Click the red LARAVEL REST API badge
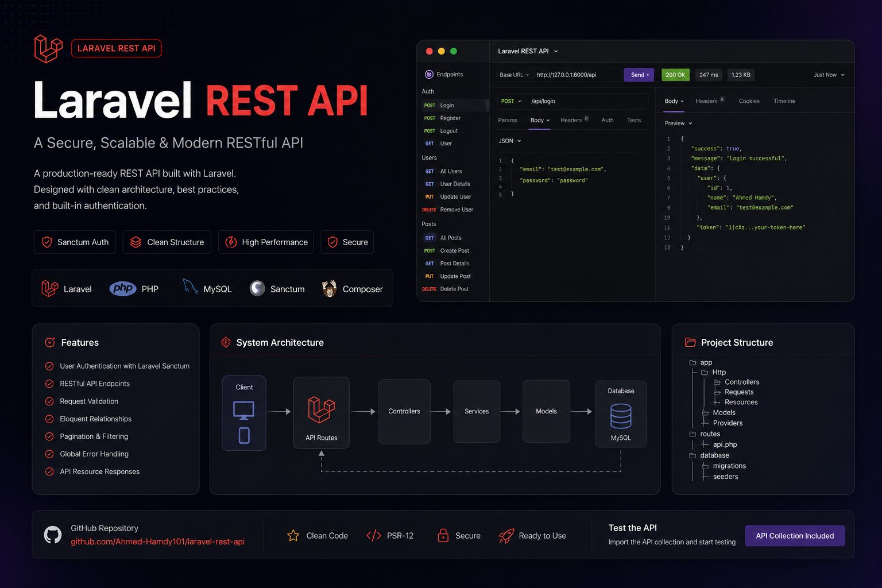Screen dimensions: 882x588 [117, 48]
